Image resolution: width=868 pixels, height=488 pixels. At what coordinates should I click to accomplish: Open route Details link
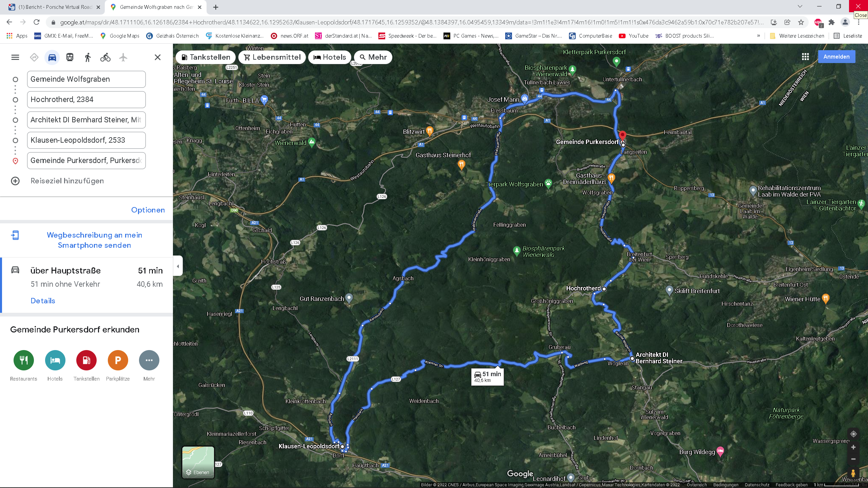tap(43, 301)
